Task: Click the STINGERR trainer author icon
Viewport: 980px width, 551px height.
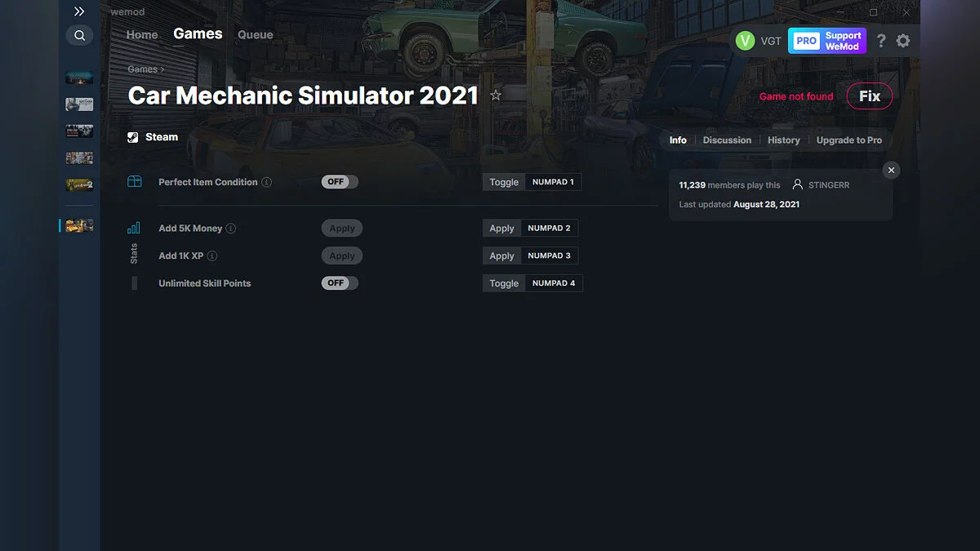Action: pos(797,184)
